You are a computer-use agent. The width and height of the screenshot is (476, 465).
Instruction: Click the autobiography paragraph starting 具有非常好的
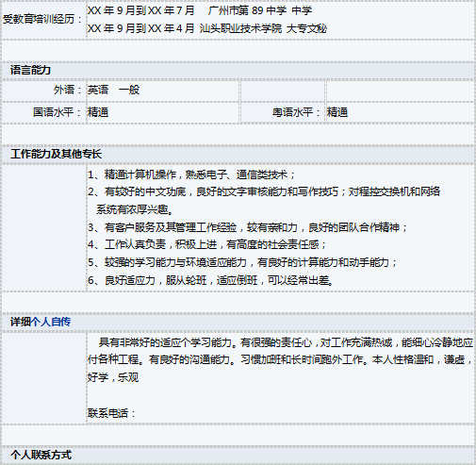click(x=280, y=359)
